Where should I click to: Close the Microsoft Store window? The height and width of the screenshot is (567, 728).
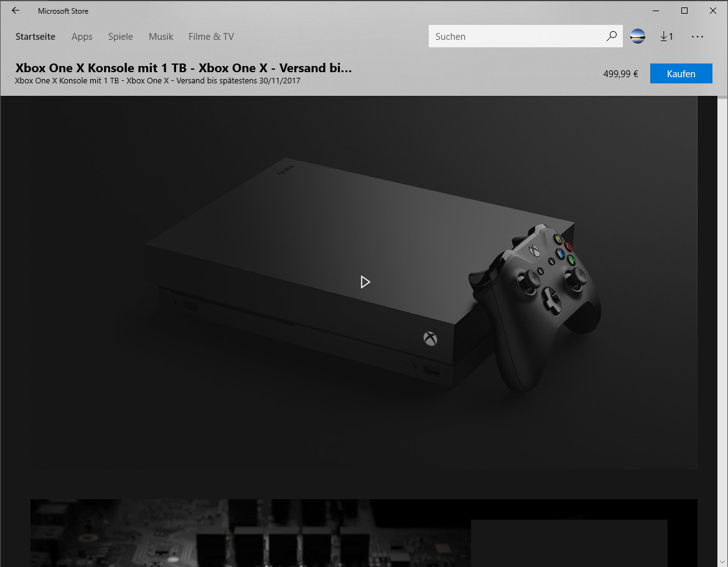click(712, 11)
